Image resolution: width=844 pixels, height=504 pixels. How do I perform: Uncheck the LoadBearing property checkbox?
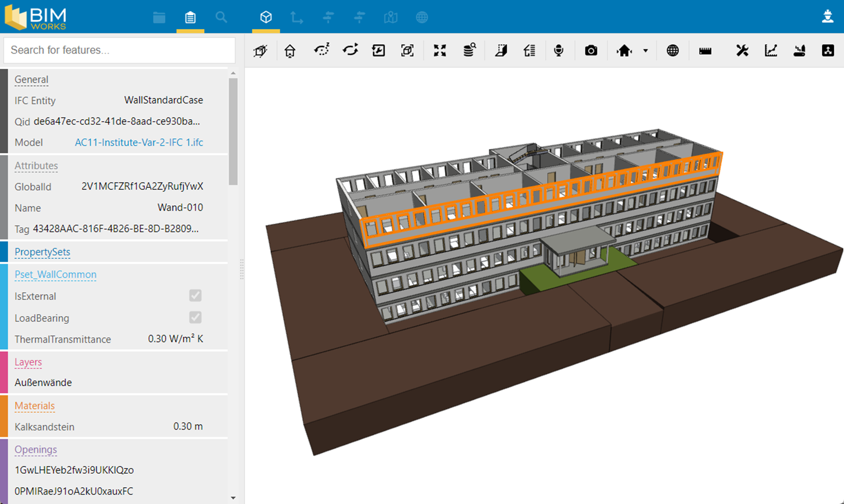click(x=195, y=317)
